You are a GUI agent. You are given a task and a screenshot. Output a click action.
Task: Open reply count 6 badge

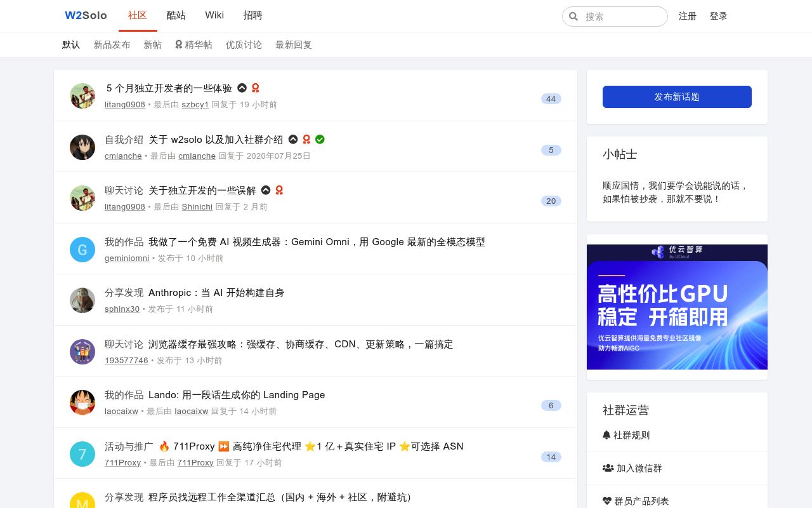tap(551, 405)
